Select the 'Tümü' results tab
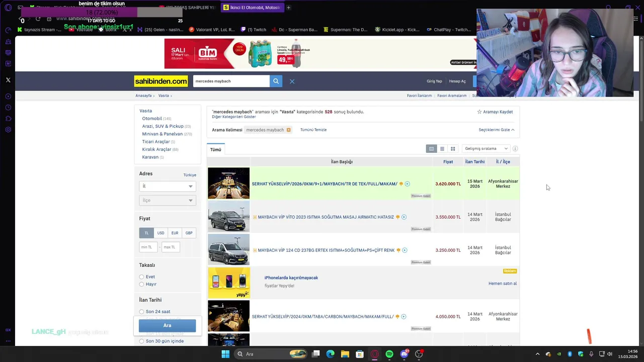The image size is (644, 362). pos(216,149)
